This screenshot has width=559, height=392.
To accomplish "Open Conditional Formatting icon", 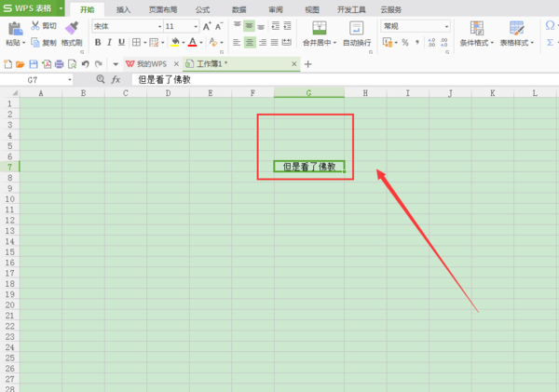I will [477, 28].
